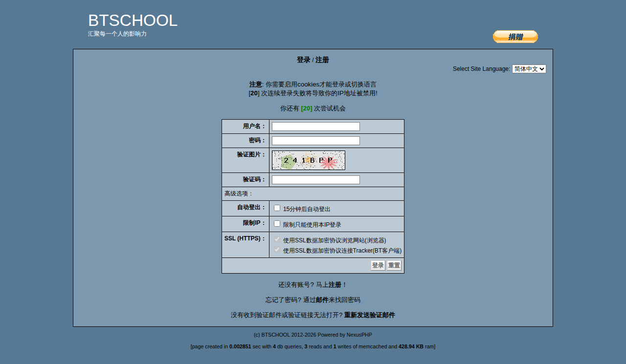Focus the 密码 password input field
Viewport: 626px width, 364px height.
pyautogui.click(x=316, y=141)
